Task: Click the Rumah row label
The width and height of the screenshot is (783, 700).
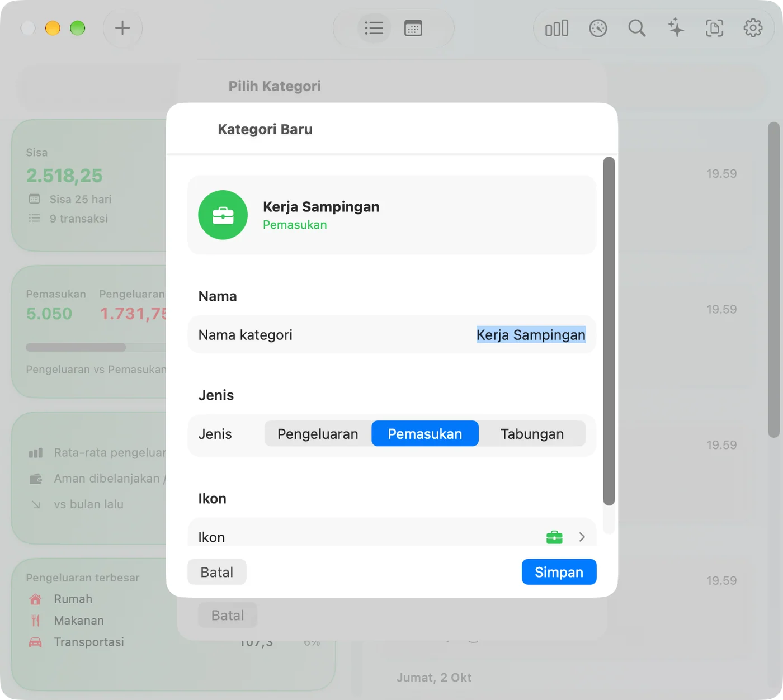Action: point(73,599)
